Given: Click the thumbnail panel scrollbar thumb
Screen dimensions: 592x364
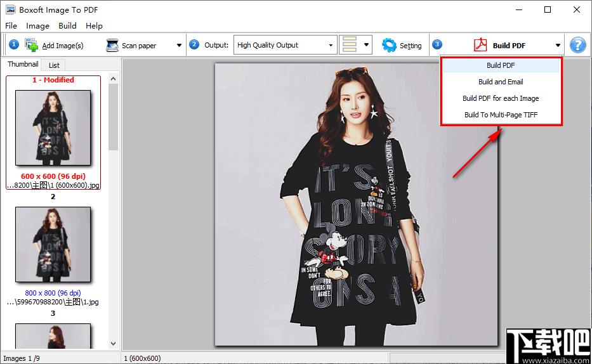Looking at the screenshot, I should [114, 117].
